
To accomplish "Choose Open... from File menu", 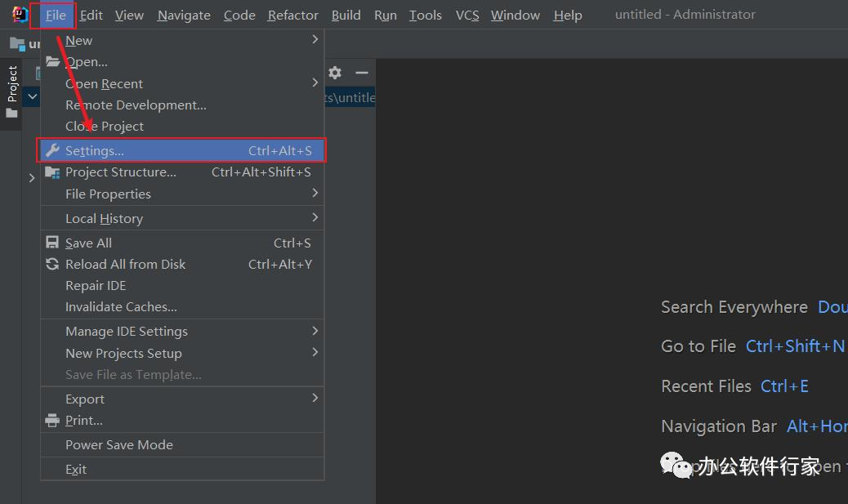I will tap(182, 61).
